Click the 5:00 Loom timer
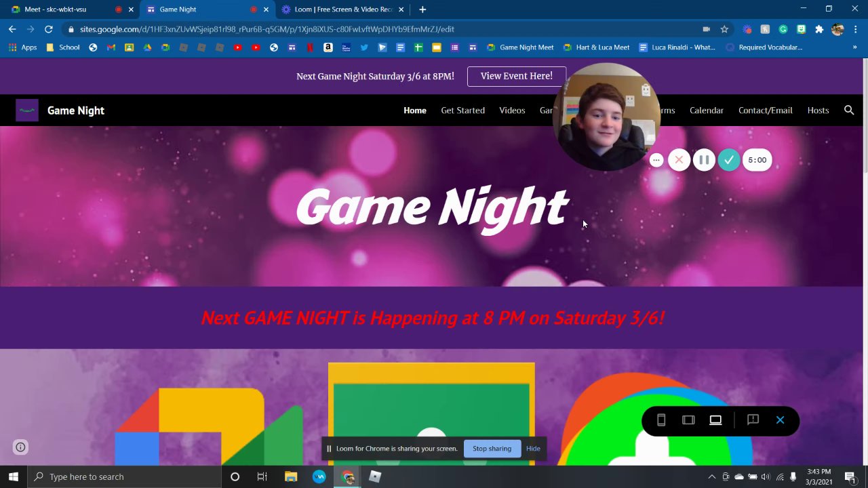868x488 pixels. click(x=757, y=160)
